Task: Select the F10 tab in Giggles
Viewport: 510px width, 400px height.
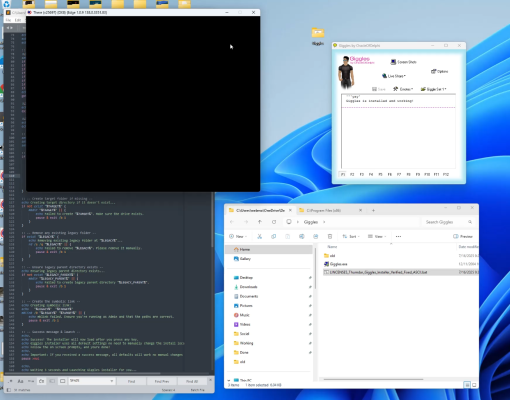Action: [427, 174]
